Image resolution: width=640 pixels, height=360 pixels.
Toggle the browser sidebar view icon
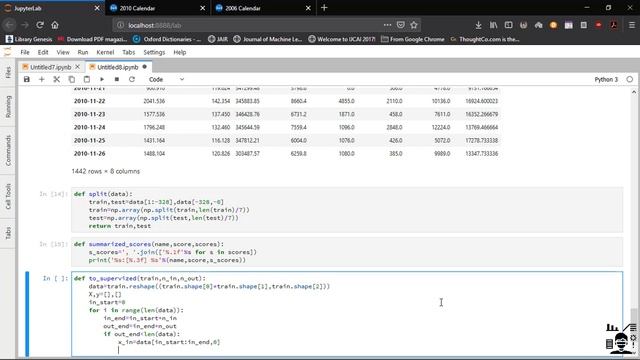click(509, 25)
